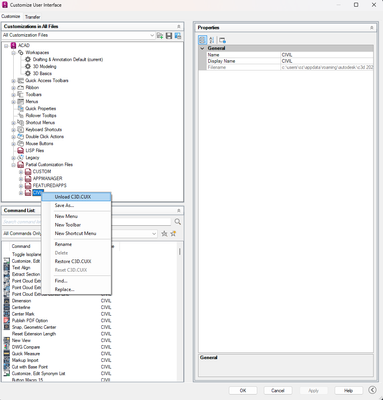
Task: Click the Search command list input field
Action: [87, 222]
